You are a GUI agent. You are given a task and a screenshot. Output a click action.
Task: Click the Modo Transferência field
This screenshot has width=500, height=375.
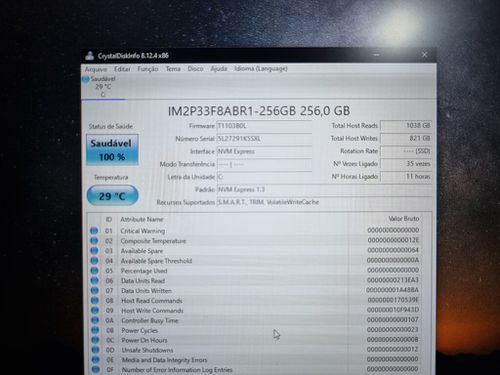coord(264,164)
